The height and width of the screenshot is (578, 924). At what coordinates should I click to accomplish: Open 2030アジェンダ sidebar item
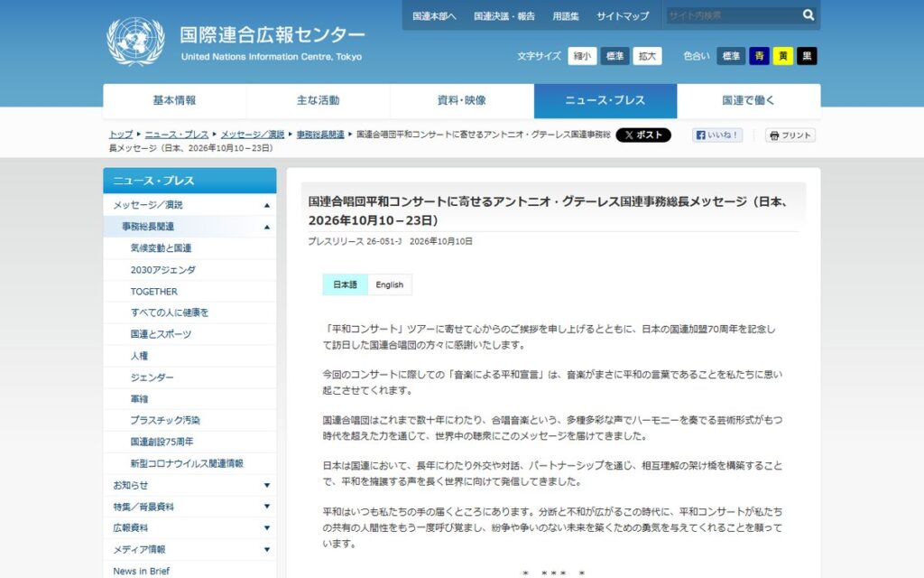(189, 270)
